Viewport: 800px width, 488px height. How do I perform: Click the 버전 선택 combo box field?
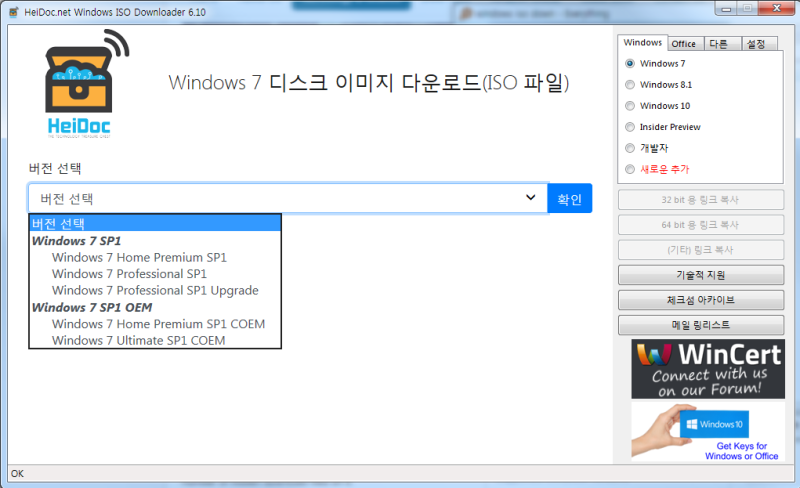point(288,198)
